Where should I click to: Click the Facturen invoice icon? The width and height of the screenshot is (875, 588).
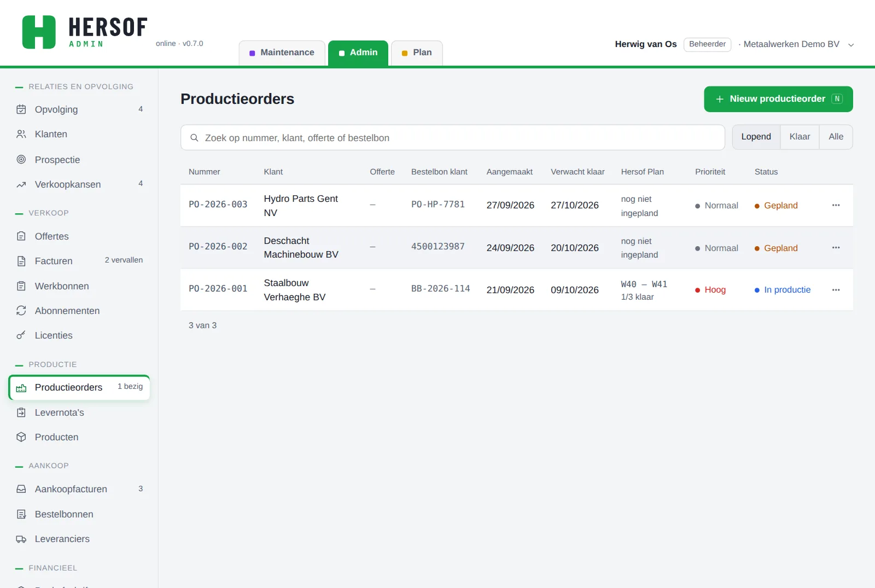pyautogui.click(x=21, y=261)
